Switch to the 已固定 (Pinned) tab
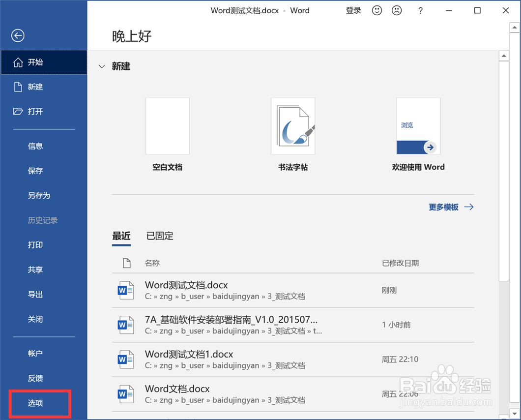Viewport: 521px width, 420px height. (159, 236)
